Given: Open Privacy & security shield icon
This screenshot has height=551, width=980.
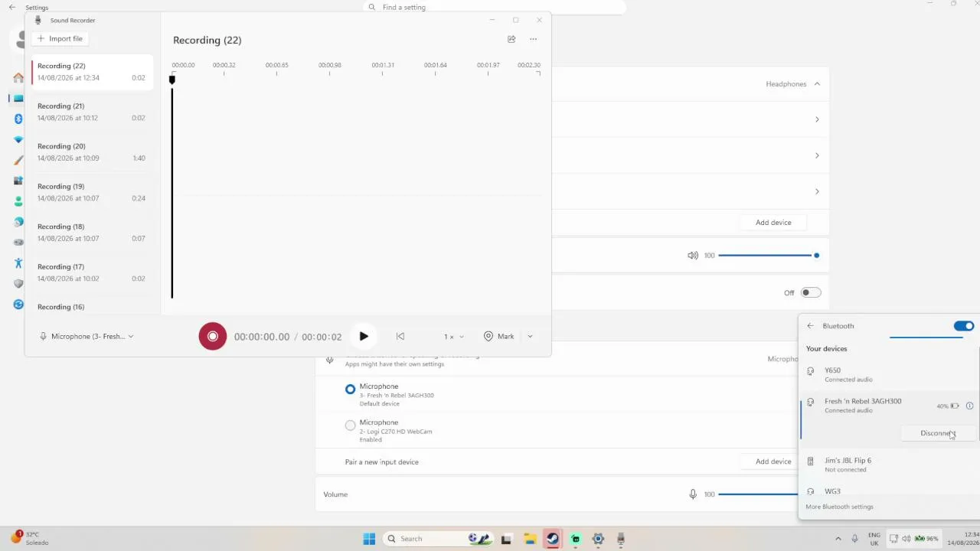Looking at the screenshot, I should coord(18,283).
